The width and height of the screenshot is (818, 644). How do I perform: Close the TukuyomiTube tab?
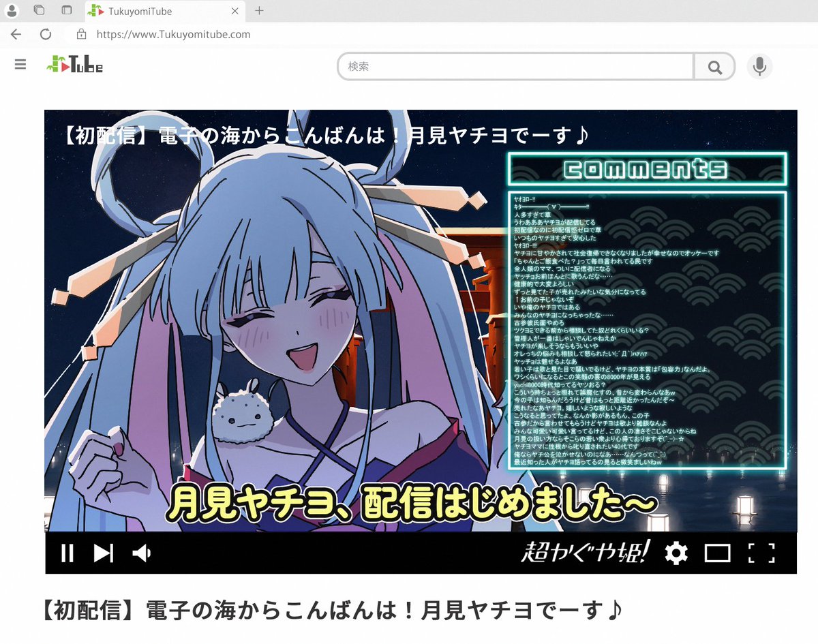pos(235,11)
